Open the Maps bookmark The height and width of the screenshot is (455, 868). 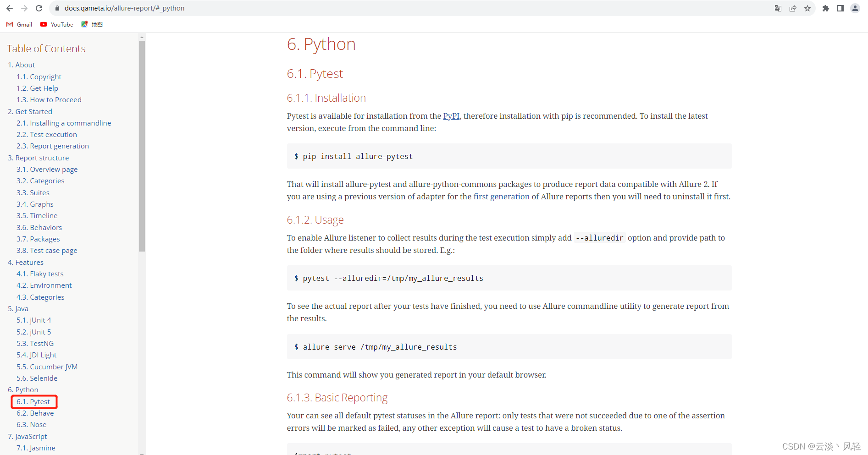click(x=92, y=25)
